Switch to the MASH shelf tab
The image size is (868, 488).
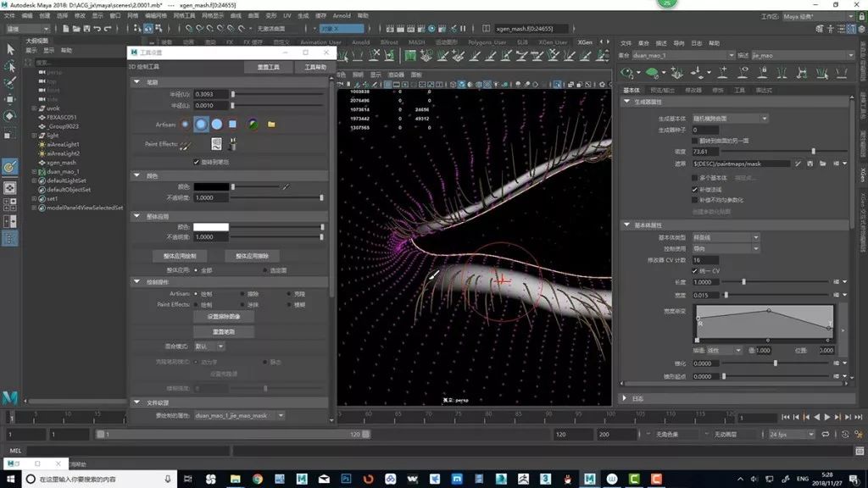point(416,42)
